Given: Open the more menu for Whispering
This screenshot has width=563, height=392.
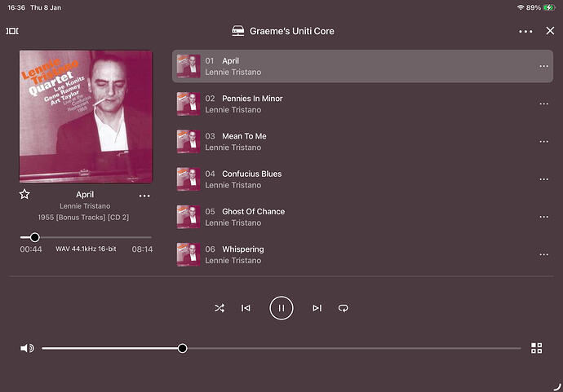Looking at the screenshot, I should point(543,254).
